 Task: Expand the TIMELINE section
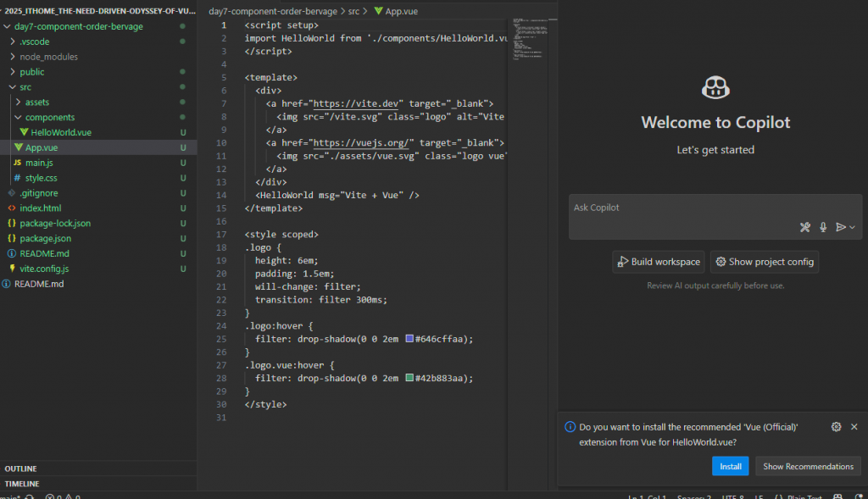pos(21,484)
